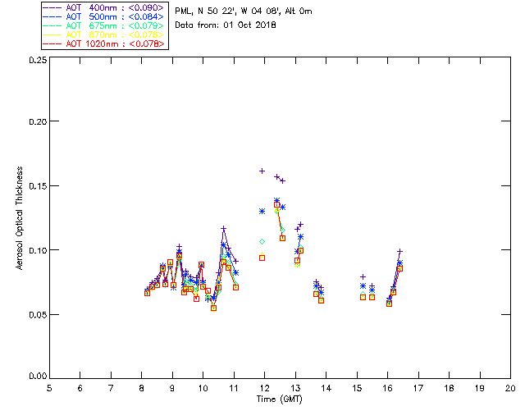Click the x-axis tick label 17
The image size is (525, 420).
click(418, 388)
